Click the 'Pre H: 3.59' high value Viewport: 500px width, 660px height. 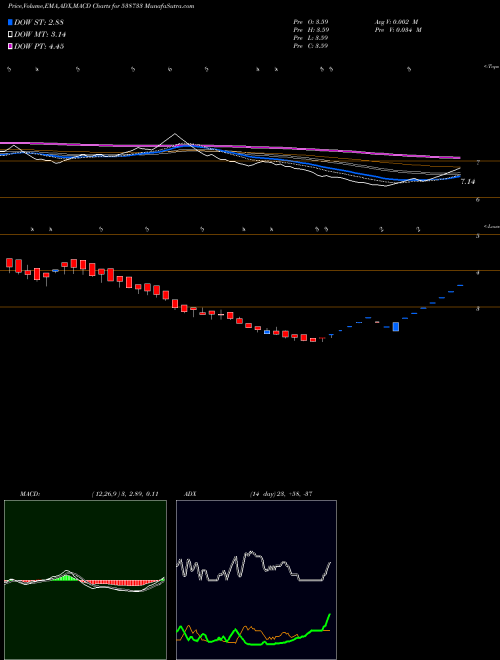pos(311,30)
